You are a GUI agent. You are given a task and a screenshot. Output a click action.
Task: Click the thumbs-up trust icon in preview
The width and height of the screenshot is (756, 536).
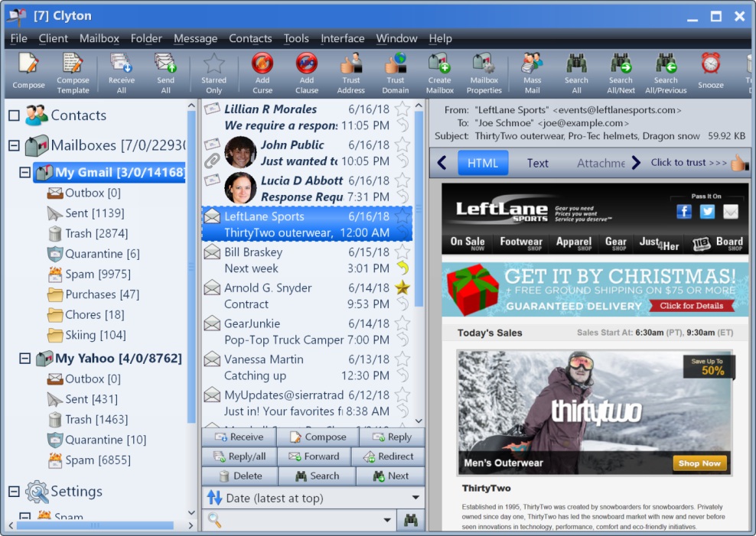click(x=739, y=163)
